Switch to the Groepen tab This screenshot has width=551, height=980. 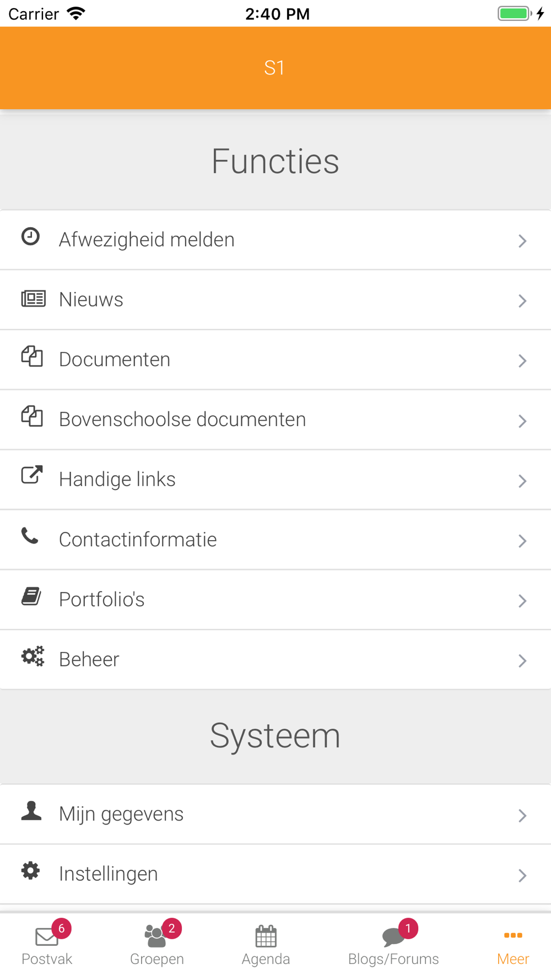click(x=157, y=945)
